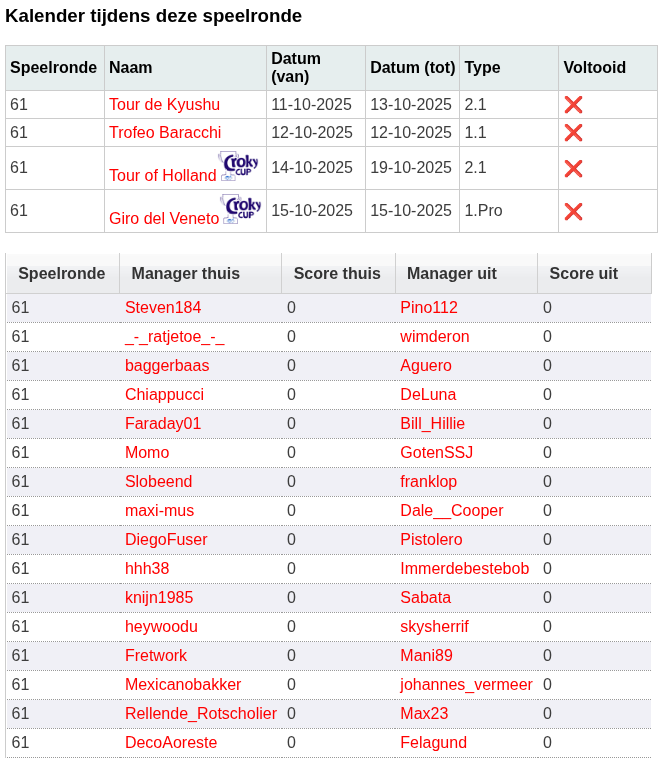Viewport: 672px width, 763px height.
Task: Open the Dale__Cooper manager link
Action: pos(451,511)
